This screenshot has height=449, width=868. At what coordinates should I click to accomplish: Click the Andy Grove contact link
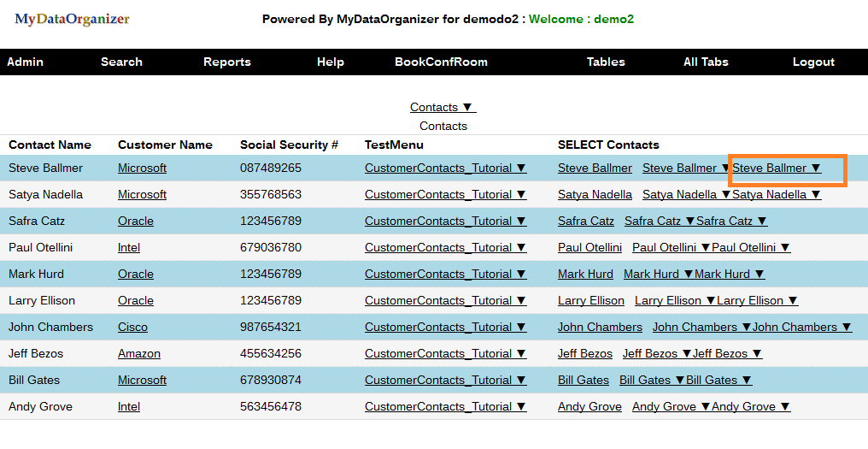(x=589, y=407)
